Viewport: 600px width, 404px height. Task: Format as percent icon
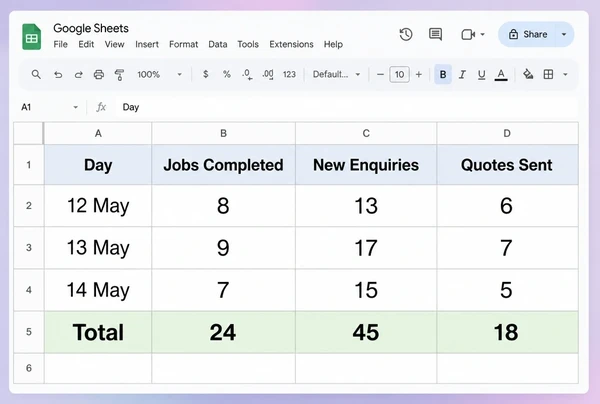pos(227,74)
